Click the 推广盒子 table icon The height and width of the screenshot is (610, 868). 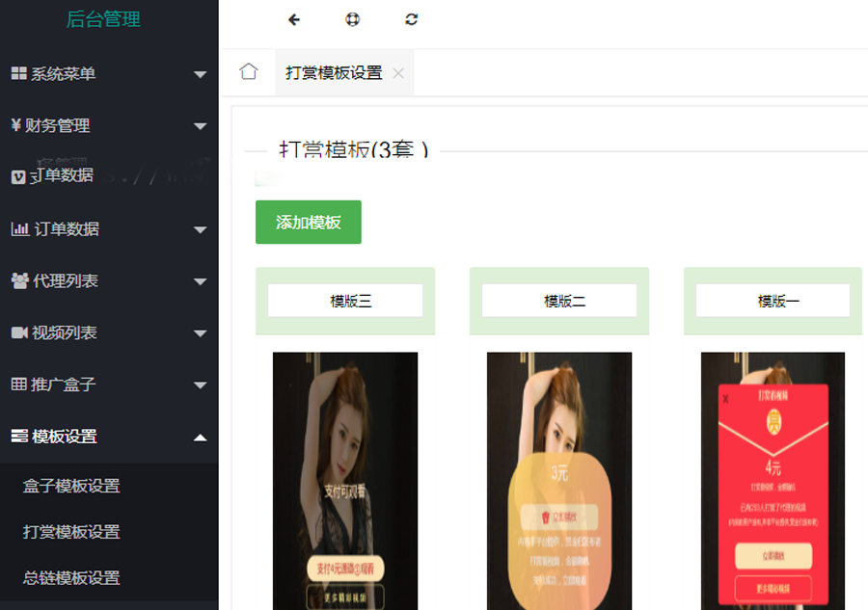[18, 385]
